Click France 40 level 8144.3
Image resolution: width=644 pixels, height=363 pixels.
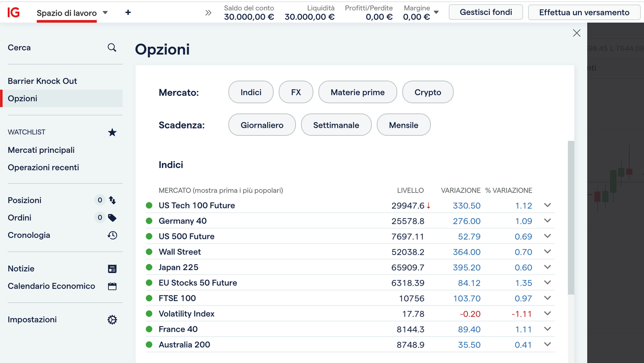pyautogui.click(x=410, y=329)
